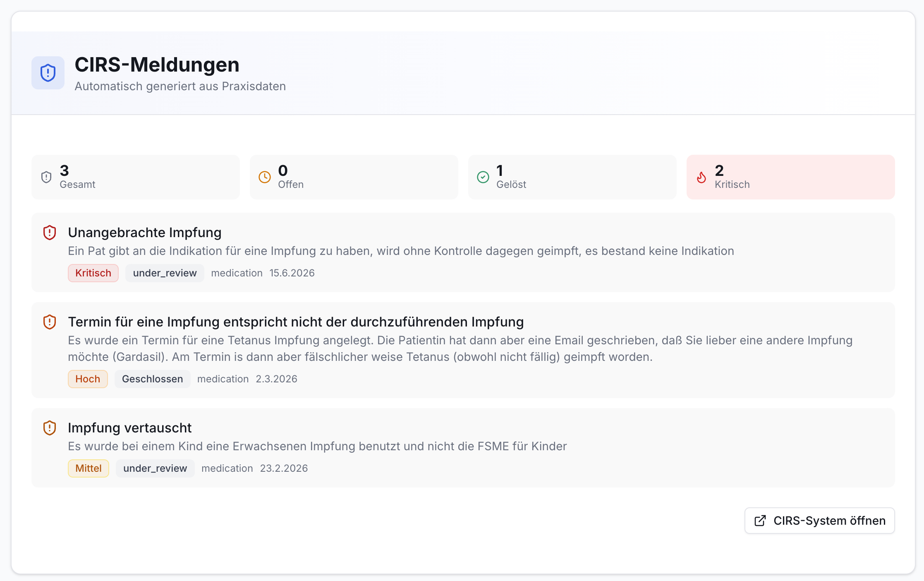
Task: Select the Gelöst summary card
Action: pyautogui.click(x=572, y=177)
